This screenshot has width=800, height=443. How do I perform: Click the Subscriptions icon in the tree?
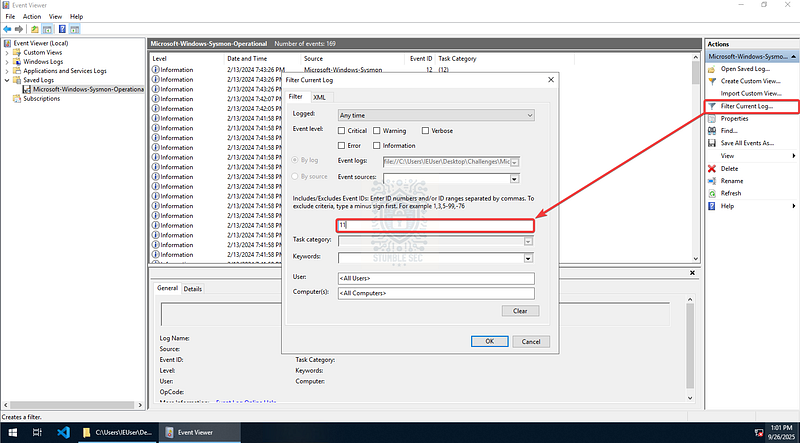(x=17, y=99)
